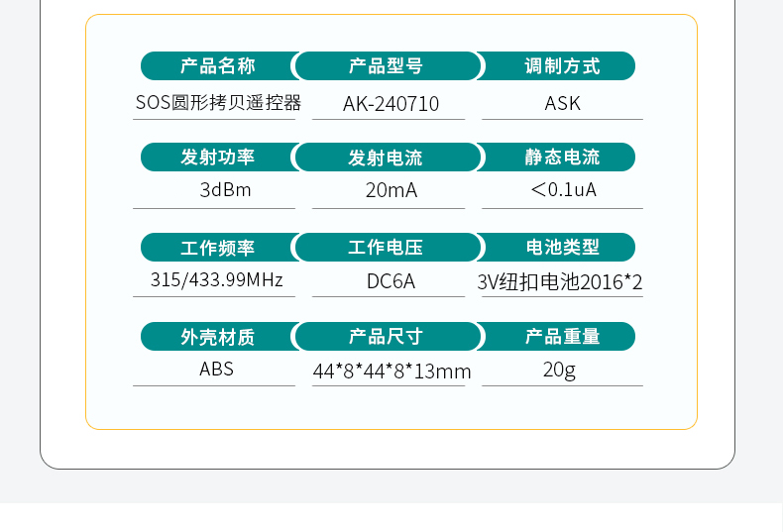This screenshot has height=532, width=783.
Task: Click the DC6A voltage value
Action: pos(391,281)
